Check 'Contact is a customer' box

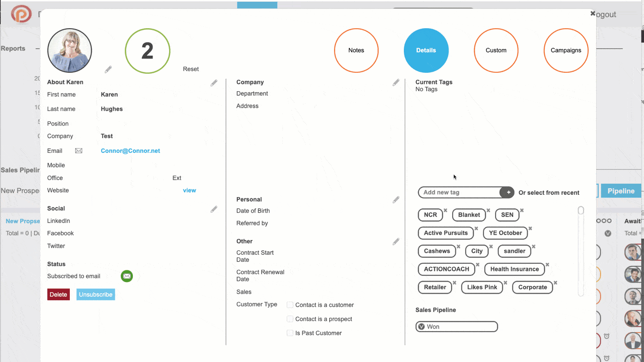point(290,305)
